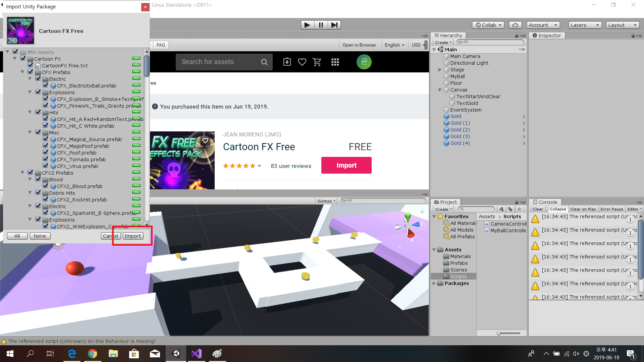Screen dimensions: 644x362
Task: Click the None button
Action: (40, 236)
